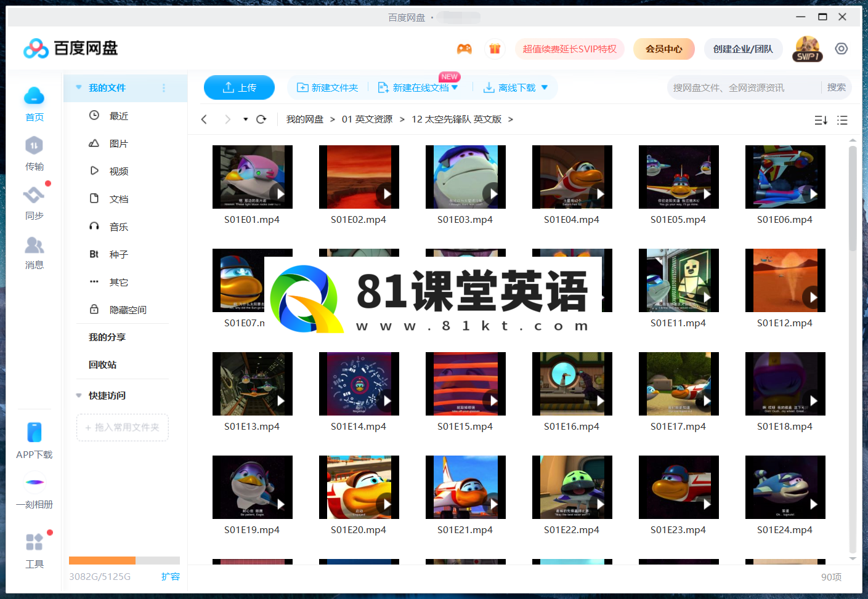Viewport: 868px width, 599px height.
Task: Open the three-dot menu beside 我的文件
Action: pyautogui.click(x=164, y=88)
